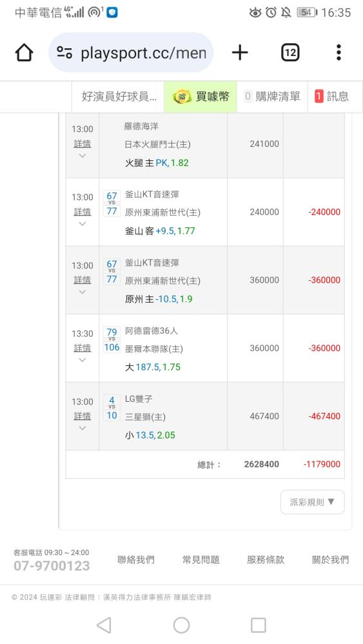The image size is (363, 644).
Task: Expand details chevron for LG雙子 game
Action: coord(83,428)
